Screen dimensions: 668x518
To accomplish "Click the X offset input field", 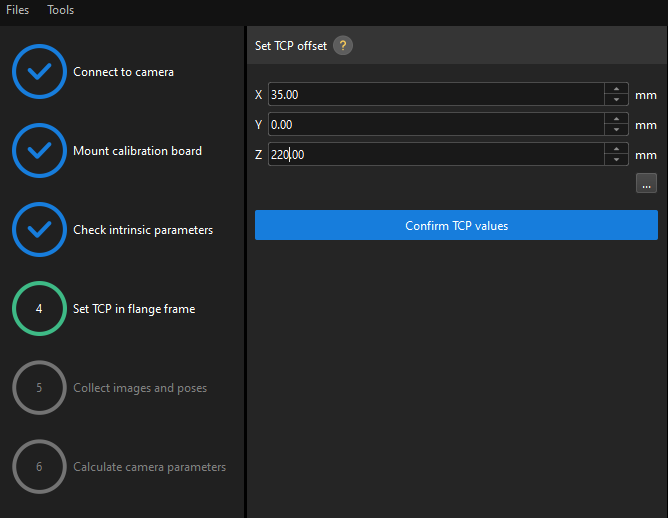I will (435, 95).
